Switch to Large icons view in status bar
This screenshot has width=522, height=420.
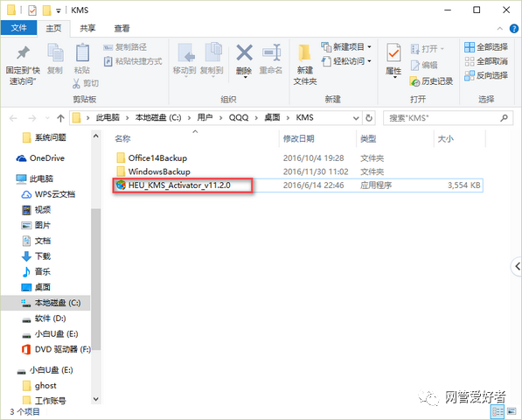click(x=512, y=411)
